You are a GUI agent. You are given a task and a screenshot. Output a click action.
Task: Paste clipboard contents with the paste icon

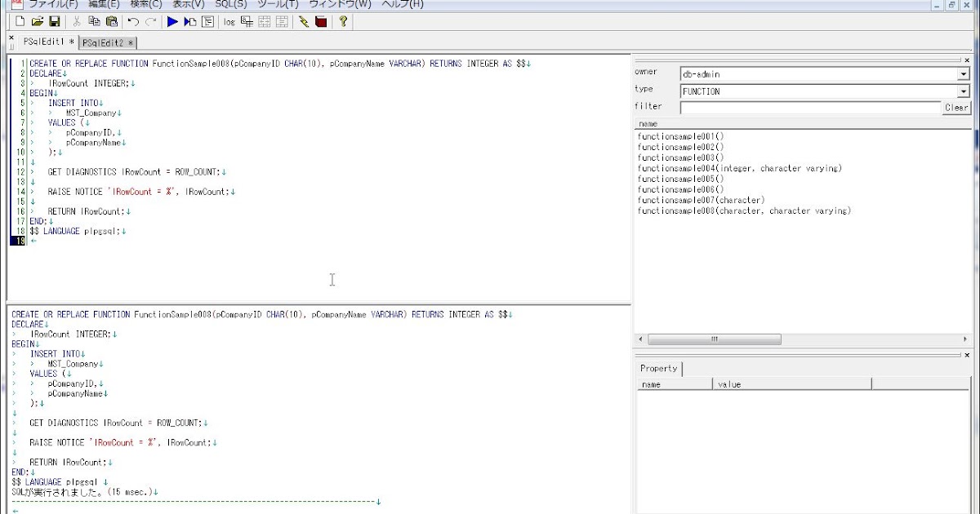[113, 22]
